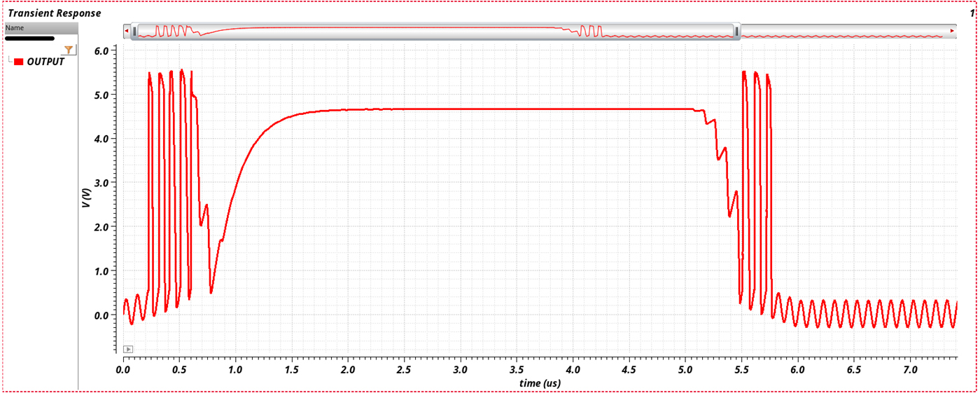980x393 pixels.
Task: Select the OUTPUT signal in the legend
Action: click(45, 62)
